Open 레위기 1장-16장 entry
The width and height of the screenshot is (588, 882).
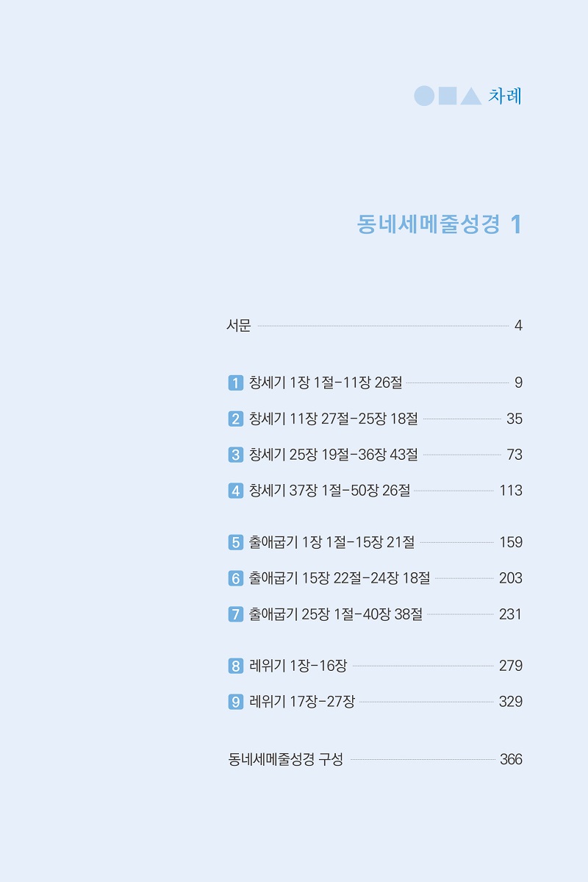tap(375, 666)
